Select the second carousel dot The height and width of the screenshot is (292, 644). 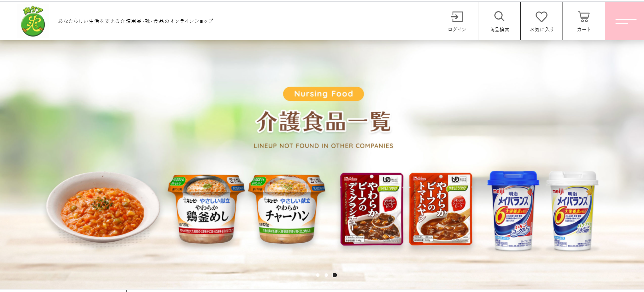(326, 275)
